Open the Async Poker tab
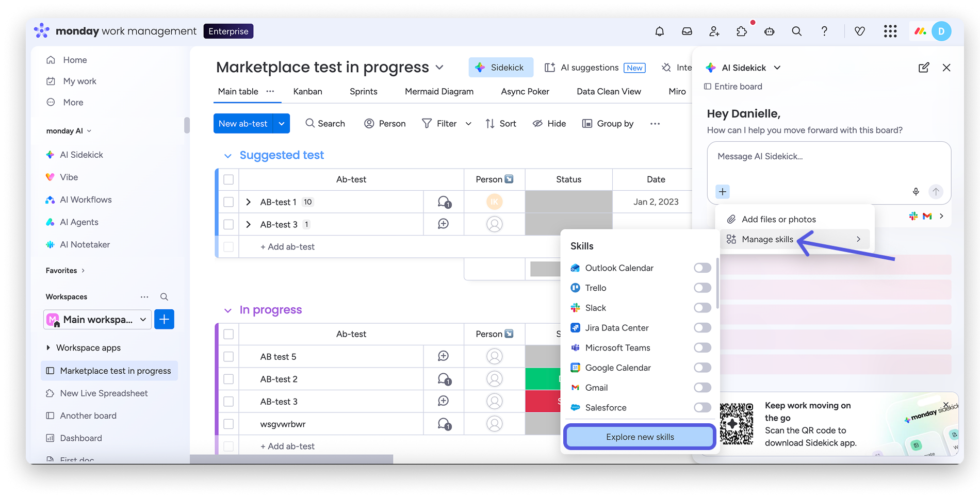The image size is (980, 498). pyautogui.click(x=525, y=91)
